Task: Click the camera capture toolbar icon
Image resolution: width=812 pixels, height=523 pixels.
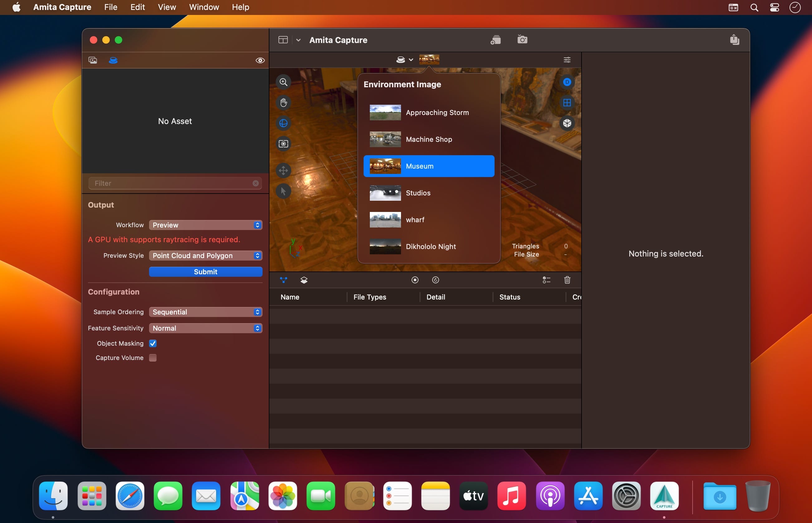Action: (x=522, y=39)
